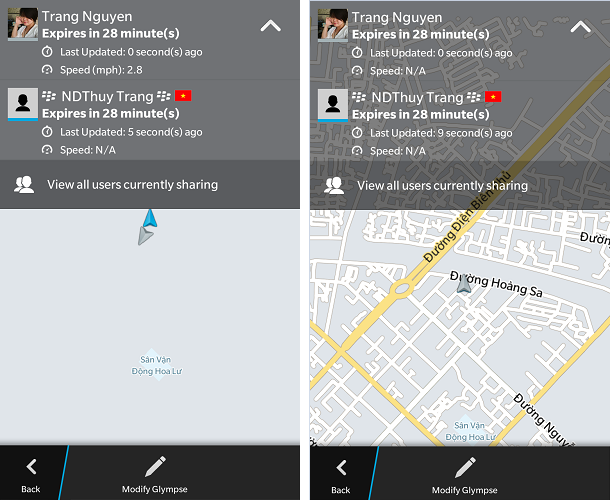Select the Trang Nguyen entry on left screen
This screenshot has height=500, width=610.
coord(150,40)
